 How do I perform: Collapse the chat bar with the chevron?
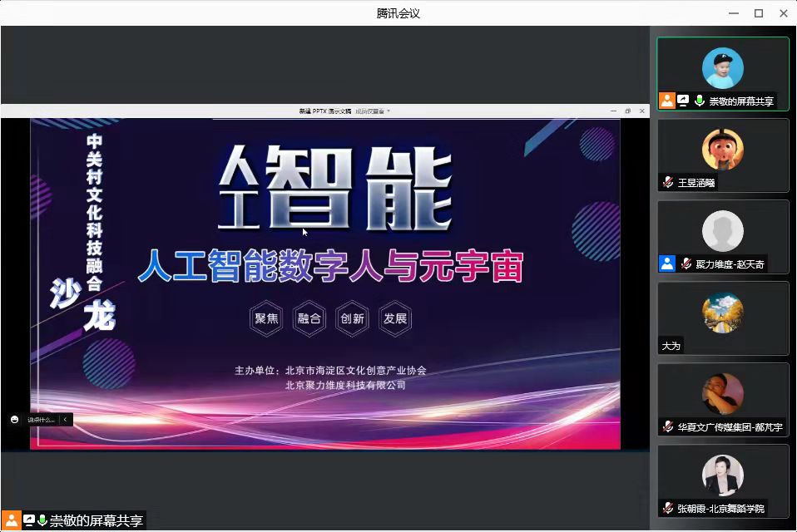pyautogui.click(x=66, y=419)
